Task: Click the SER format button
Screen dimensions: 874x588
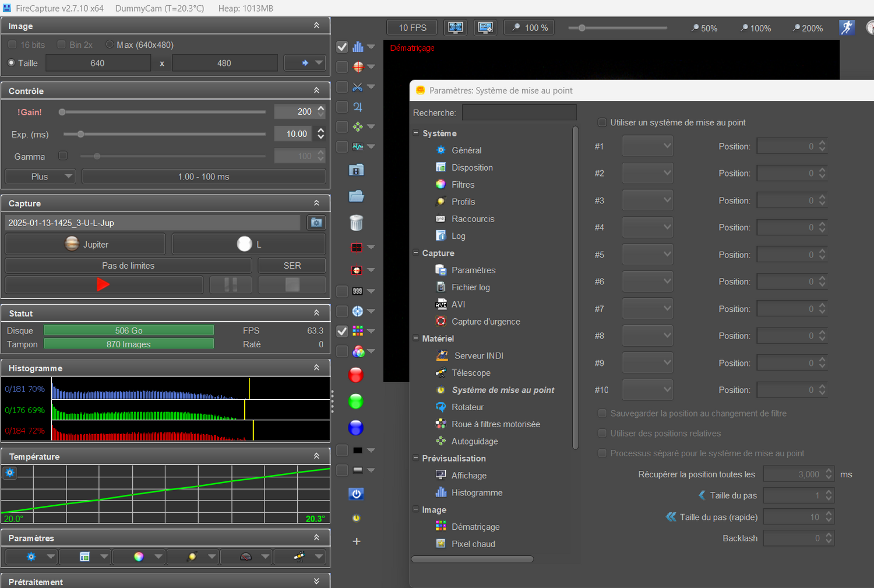Action: [292, 266]
